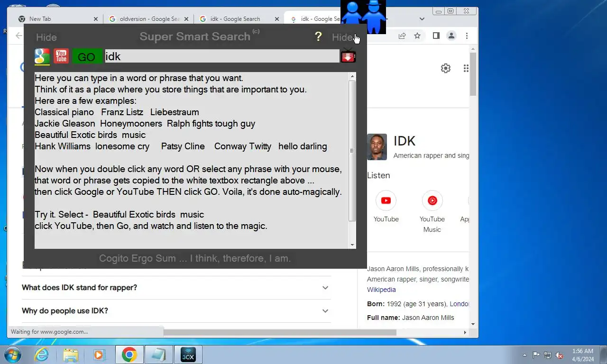Switch to the oldversion - Google Search tab

coord(149,19)
